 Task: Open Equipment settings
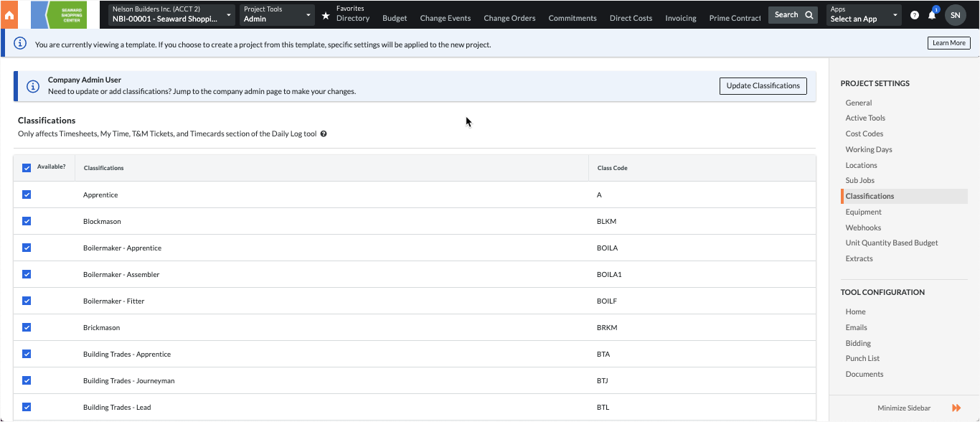pyautogui.click(x=863, y=212)
